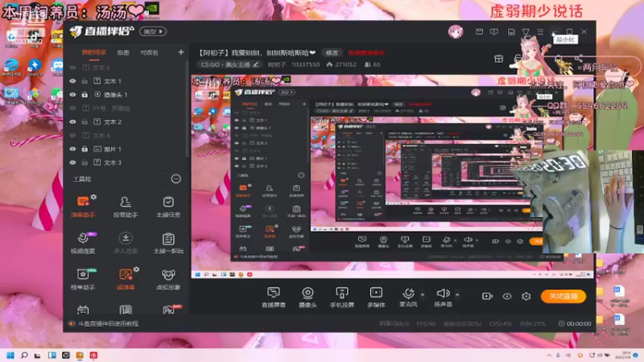
Task: Toggle preview eye icon near settings gear
Action: pyautogui.click(x=507, y=296)
